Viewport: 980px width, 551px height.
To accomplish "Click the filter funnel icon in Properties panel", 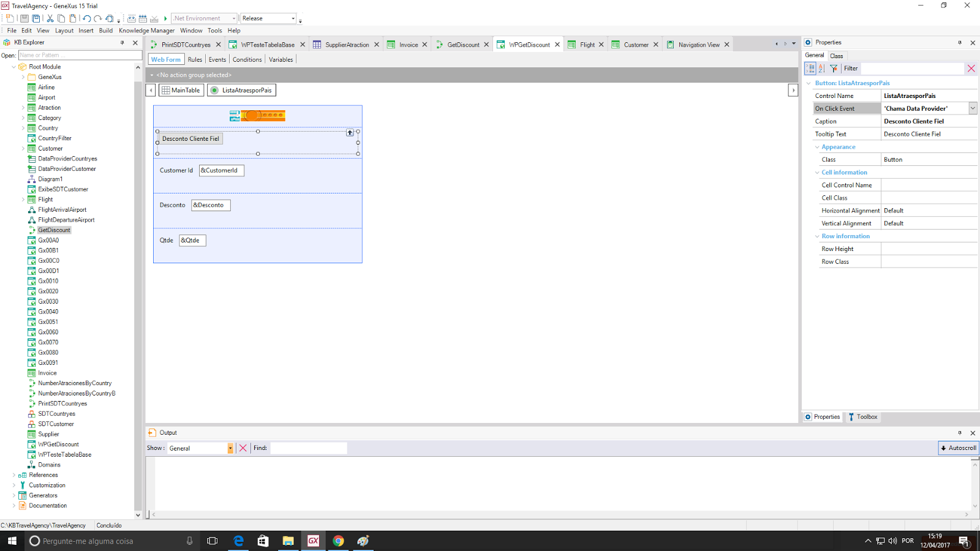I will pos(834,68).
